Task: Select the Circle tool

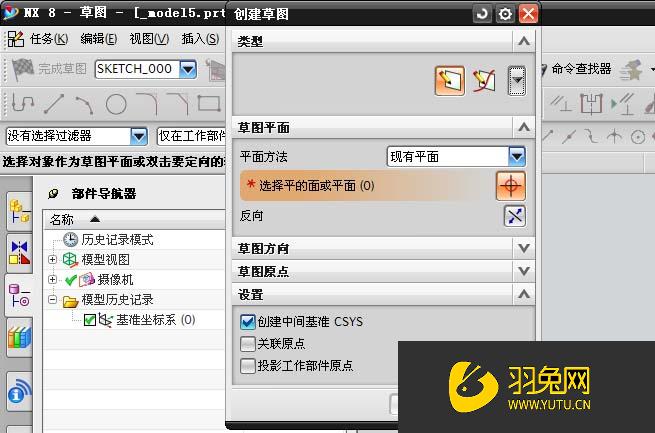Action: (116, 104)
